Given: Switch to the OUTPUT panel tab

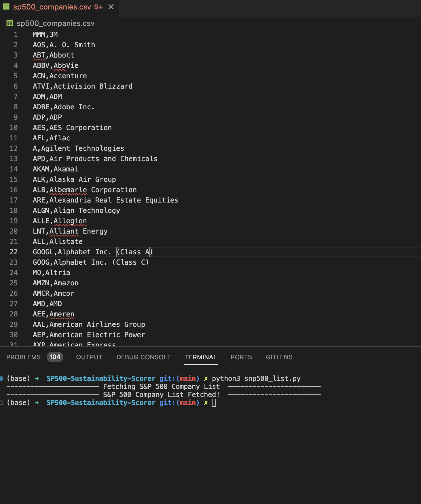Looking at the screenshot, I should tap(89, 357).
